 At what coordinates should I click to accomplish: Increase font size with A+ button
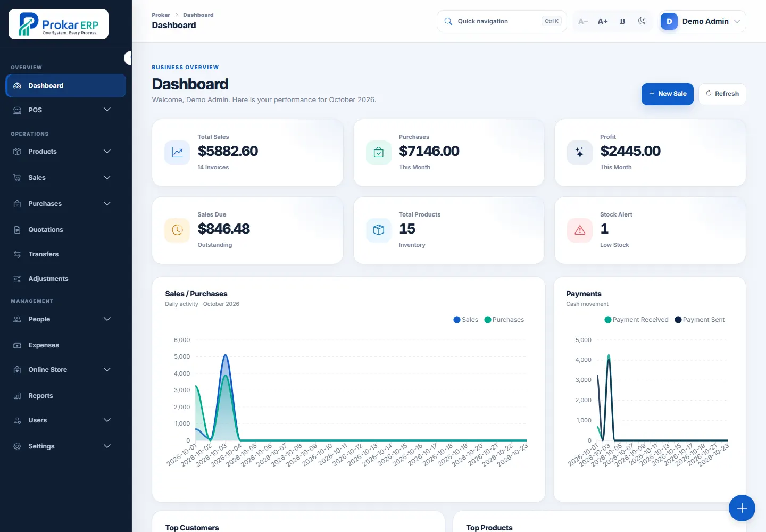603,21
